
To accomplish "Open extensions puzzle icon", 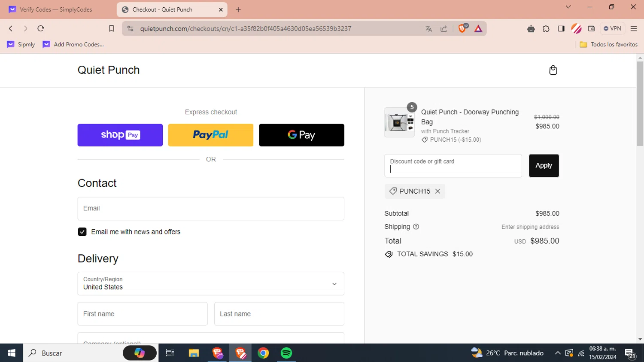I will point(546,29).
